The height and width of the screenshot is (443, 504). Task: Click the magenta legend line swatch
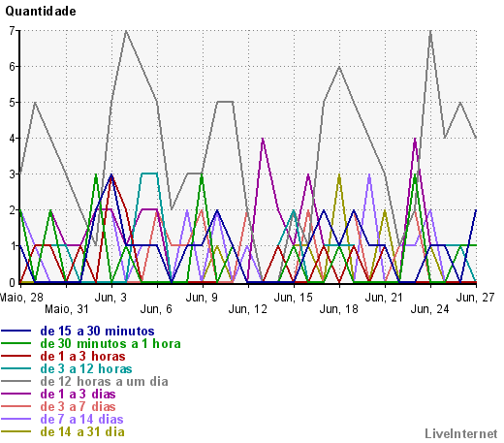click(x=16, y=394)
